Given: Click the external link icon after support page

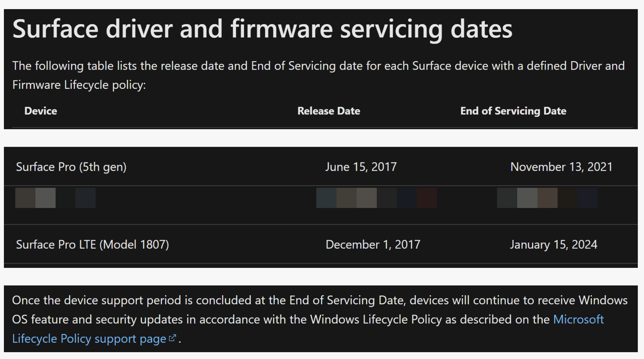Looking at the screenshot, I should (x=172, y=338).
